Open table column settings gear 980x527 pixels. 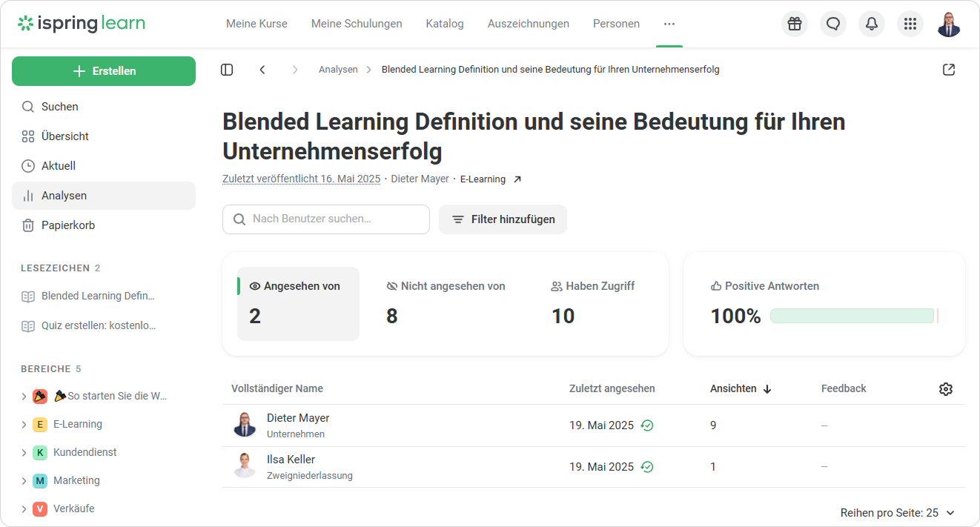[945, 389]
